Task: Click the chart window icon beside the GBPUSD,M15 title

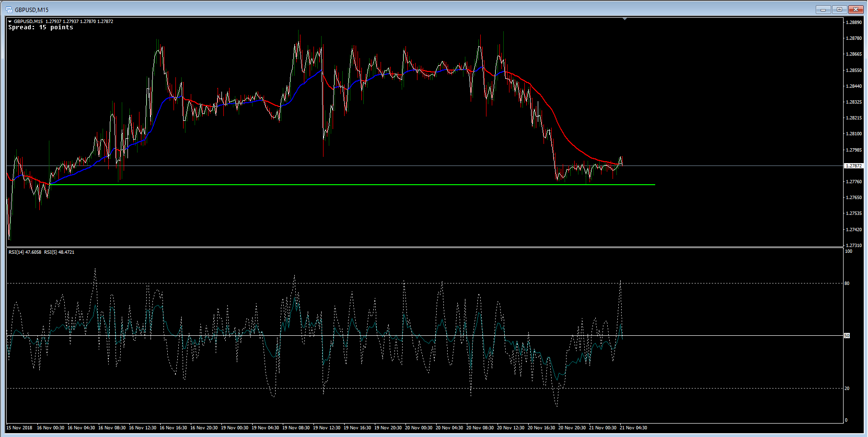Action: [x=9, y=10]
